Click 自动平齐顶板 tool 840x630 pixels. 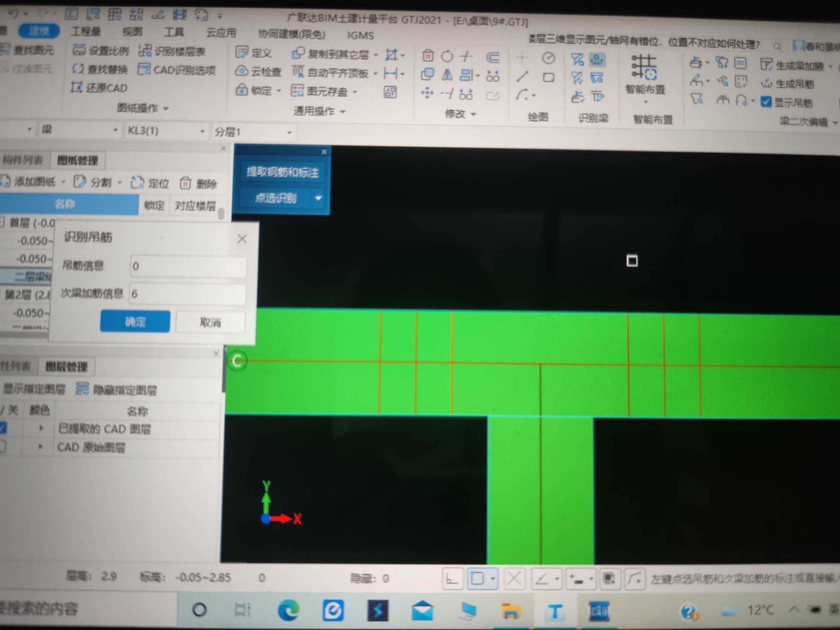[x=331, y=73]
